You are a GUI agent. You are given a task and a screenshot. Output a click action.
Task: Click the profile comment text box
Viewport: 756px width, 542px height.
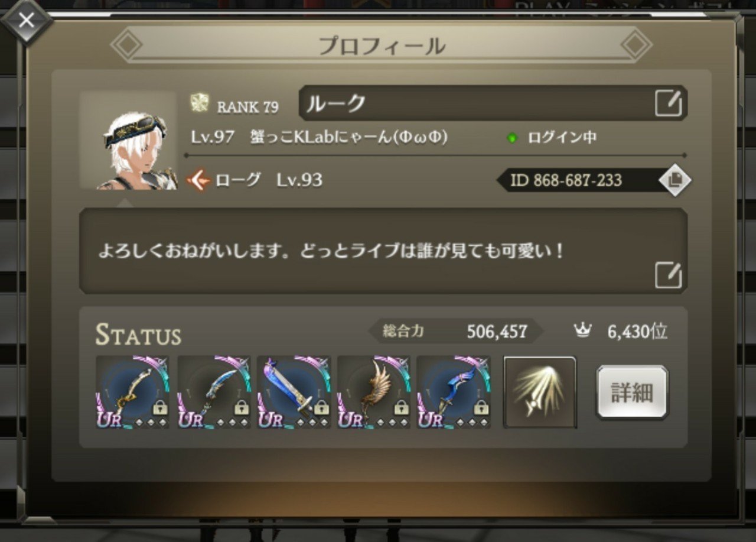[x=383, y=251]
